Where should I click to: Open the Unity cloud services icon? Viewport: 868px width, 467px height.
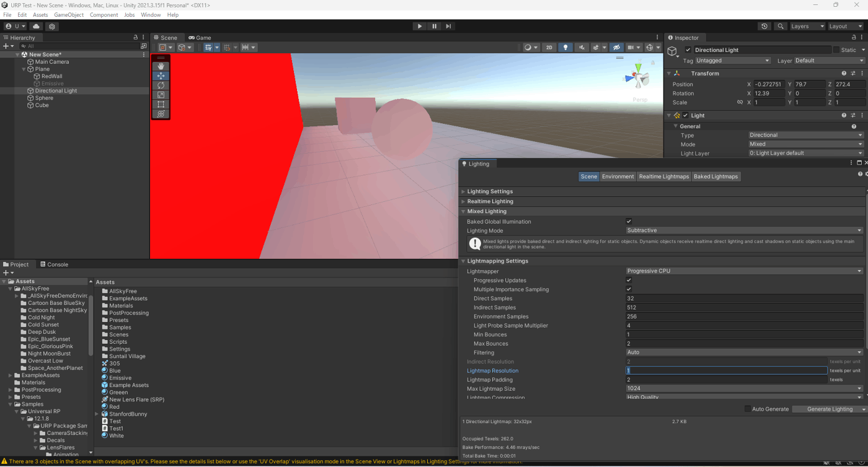point(37,26)
